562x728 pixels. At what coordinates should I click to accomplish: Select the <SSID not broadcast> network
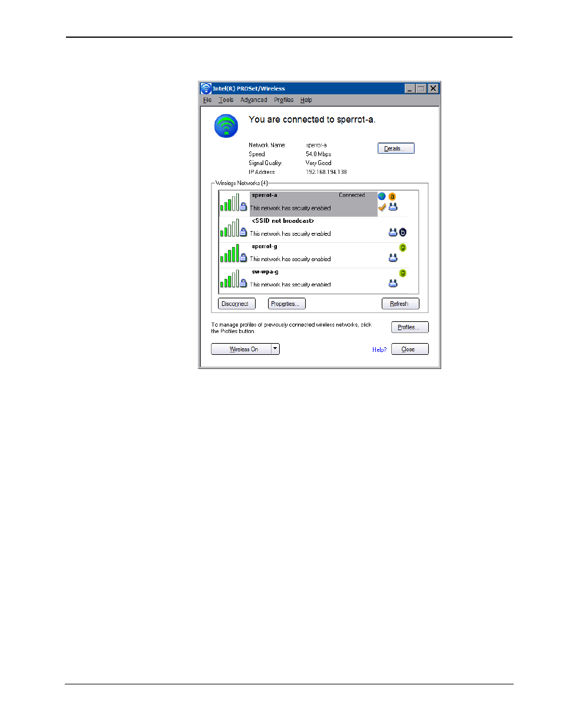click(283, 221)
